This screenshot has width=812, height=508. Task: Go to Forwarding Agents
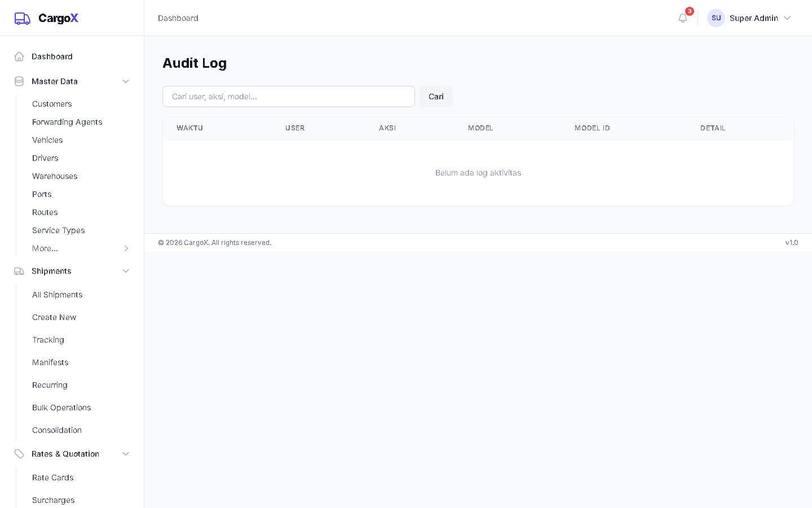pos(67,122)
